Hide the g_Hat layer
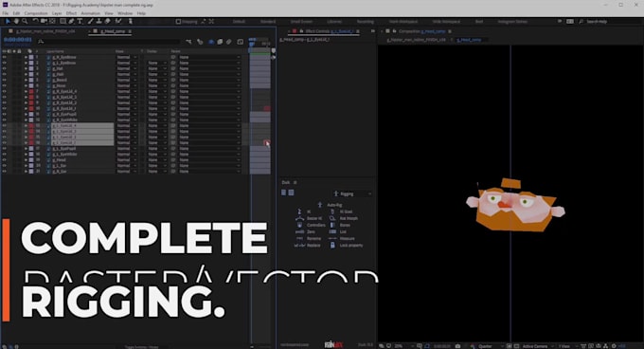 click(5, 68)
